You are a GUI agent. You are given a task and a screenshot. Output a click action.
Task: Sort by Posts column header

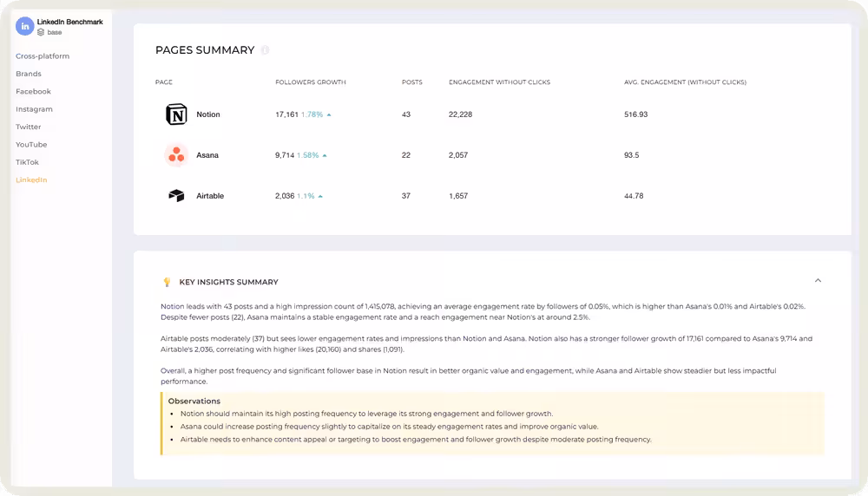pyautogui.click(x=411, y=82)
